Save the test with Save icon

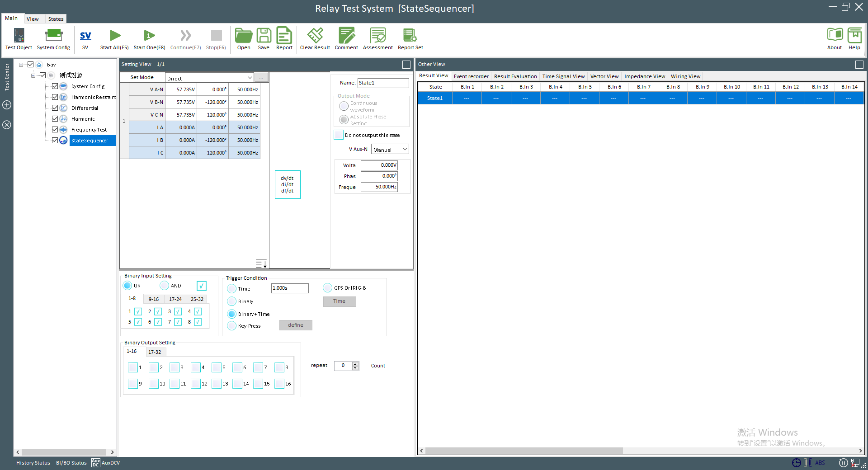(x=264, y=39)
